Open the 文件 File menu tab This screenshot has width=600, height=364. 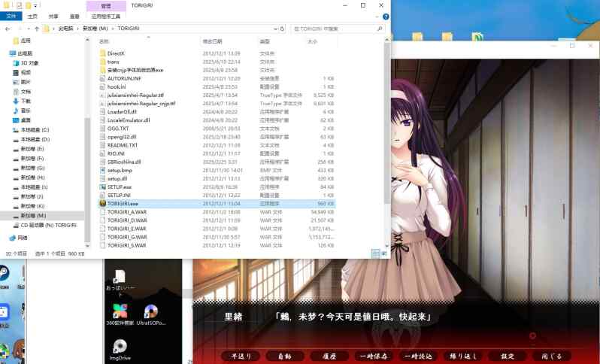pos(11,16)
